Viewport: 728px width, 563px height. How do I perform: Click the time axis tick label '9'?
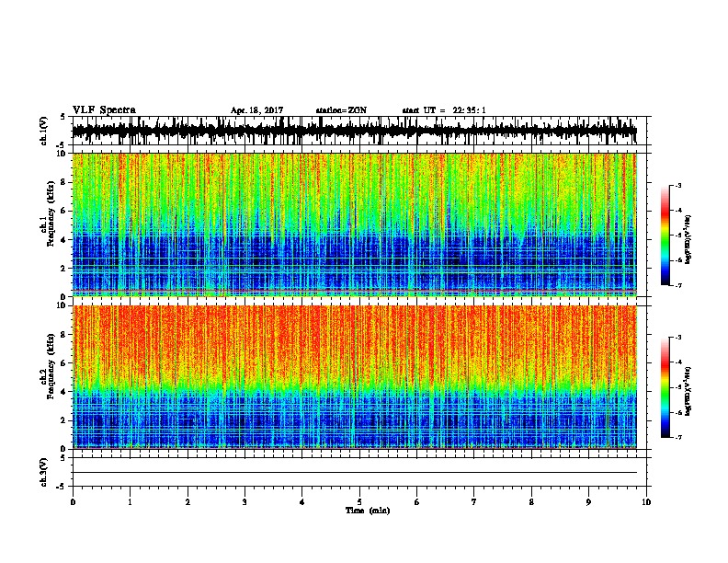(x=588, y=502)
